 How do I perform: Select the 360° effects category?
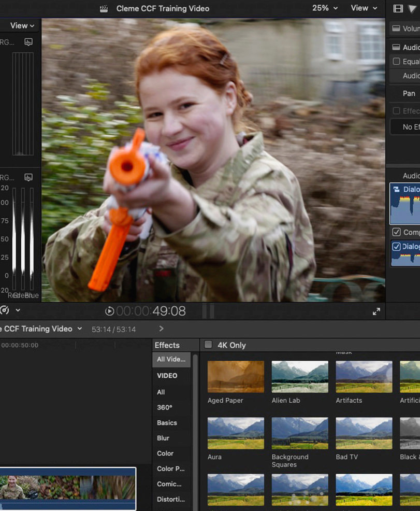point(164,408)
